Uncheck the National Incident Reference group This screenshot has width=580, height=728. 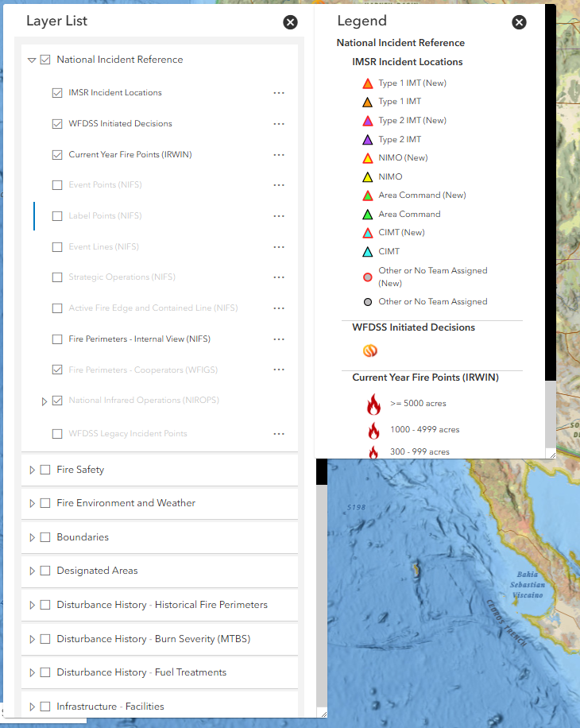pyautogui.click(x=45, y=60)
